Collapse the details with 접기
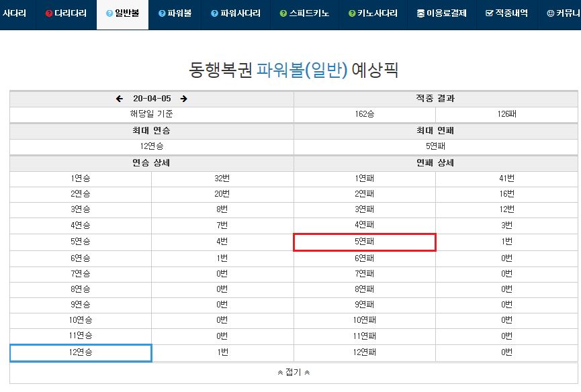The width and height of the screenshot is (581, 392). (294, 373)
